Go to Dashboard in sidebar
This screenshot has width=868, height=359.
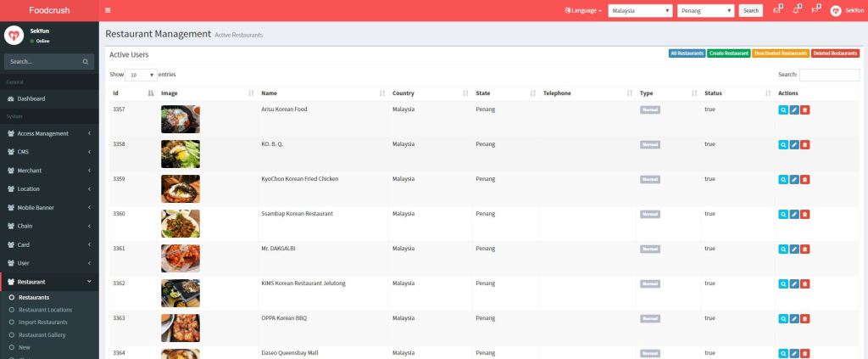pos(31,98)
